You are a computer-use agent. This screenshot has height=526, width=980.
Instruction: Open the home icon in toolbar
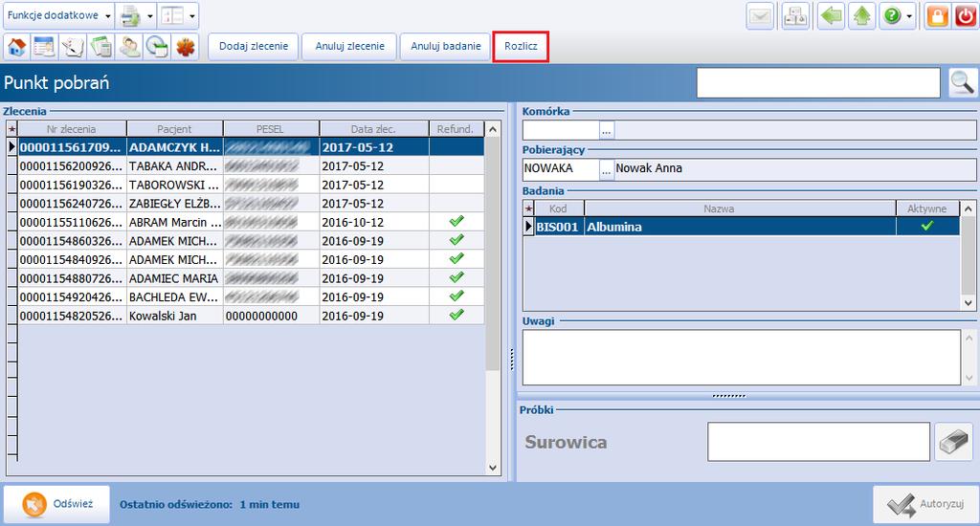(17, 47)
